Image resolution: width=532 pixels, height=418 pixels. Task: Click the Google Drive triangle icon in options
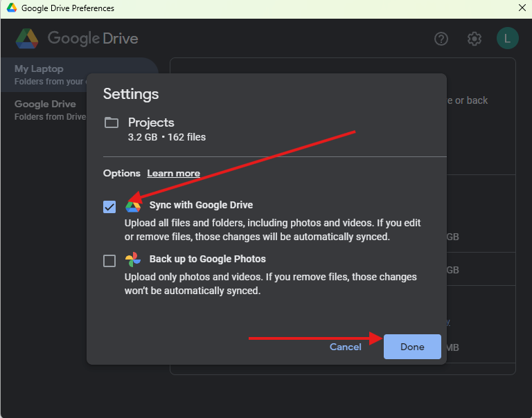133,206
